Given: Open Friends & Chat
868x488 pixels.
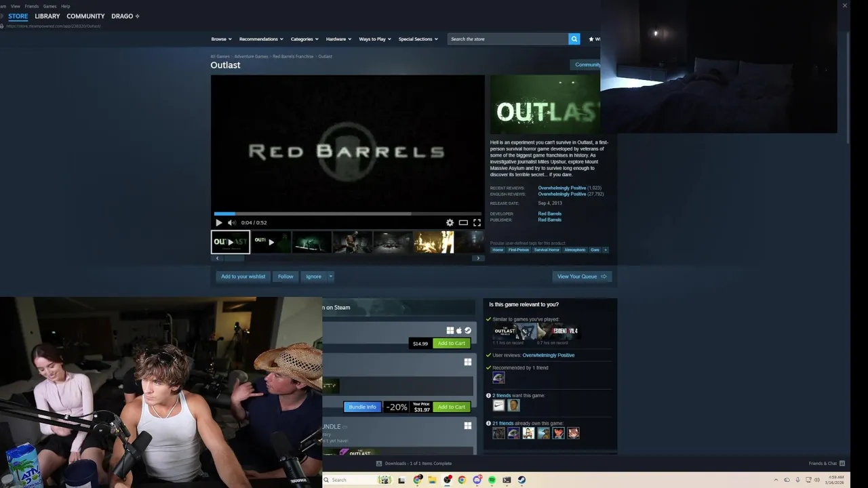Looking at the screenshot, I should pyautogui.click(x=826, y=464).
